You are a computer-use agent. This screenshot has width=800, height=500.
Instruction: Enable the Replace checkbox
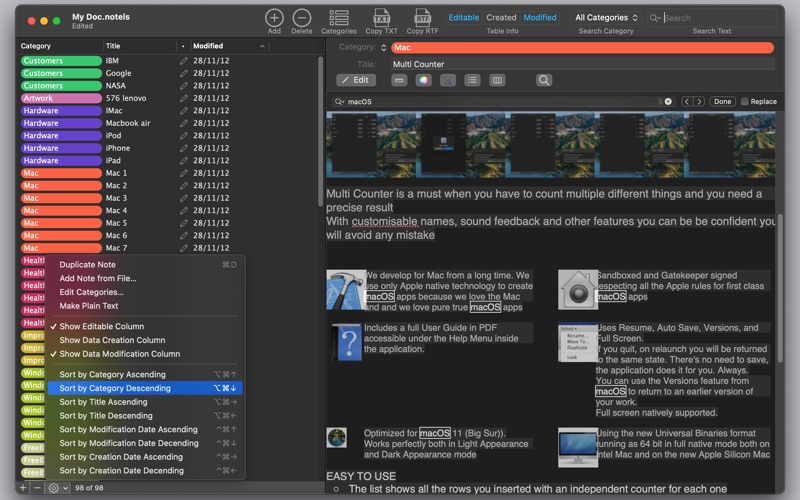point(744,102)
